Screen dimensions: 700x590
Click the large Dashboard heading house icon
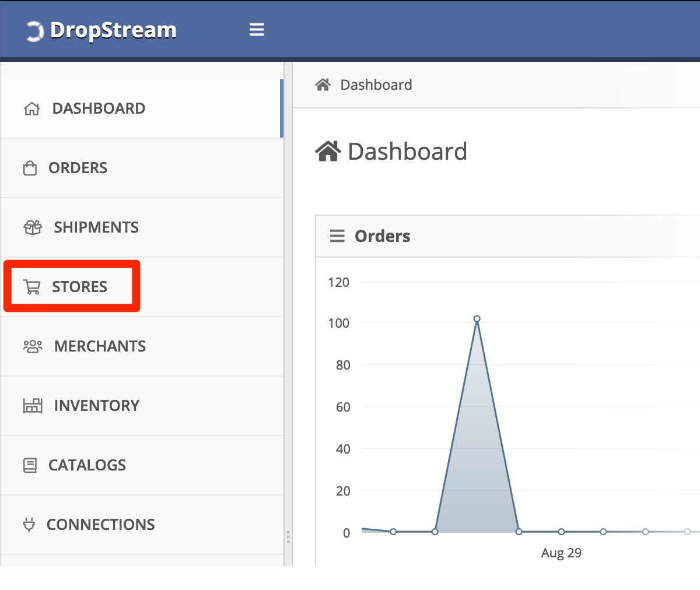click(x=328, y=152)
